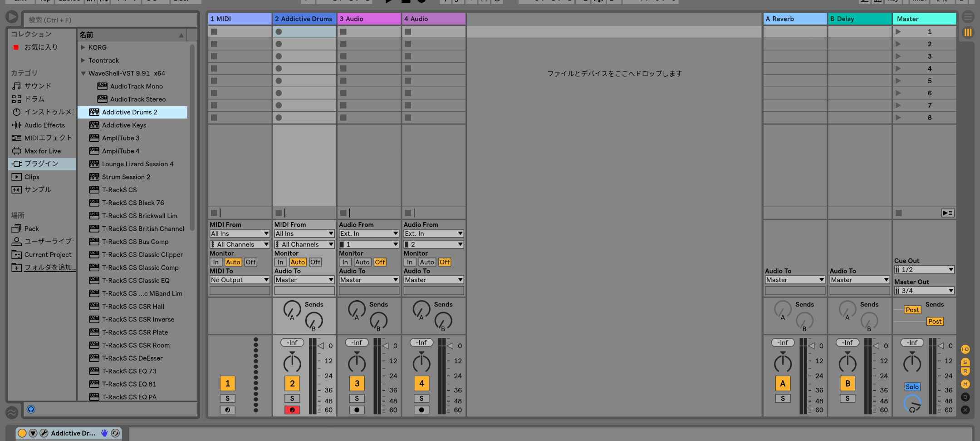Click the stop clips button on Master track
Image resolution: width=980 pixels, height=441 pixels.
[898, 213]
